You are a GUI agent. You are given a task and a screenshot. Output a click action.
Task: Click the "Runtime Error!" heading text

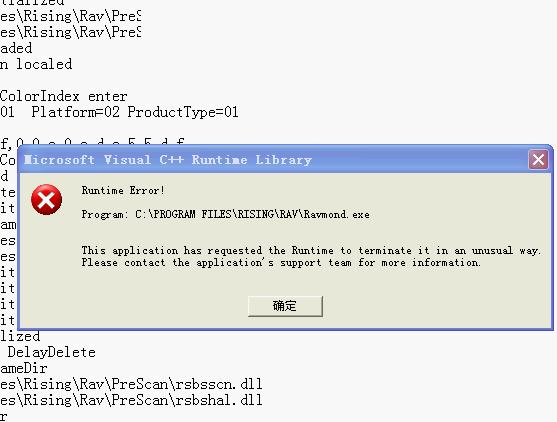(x=123, y=191)
